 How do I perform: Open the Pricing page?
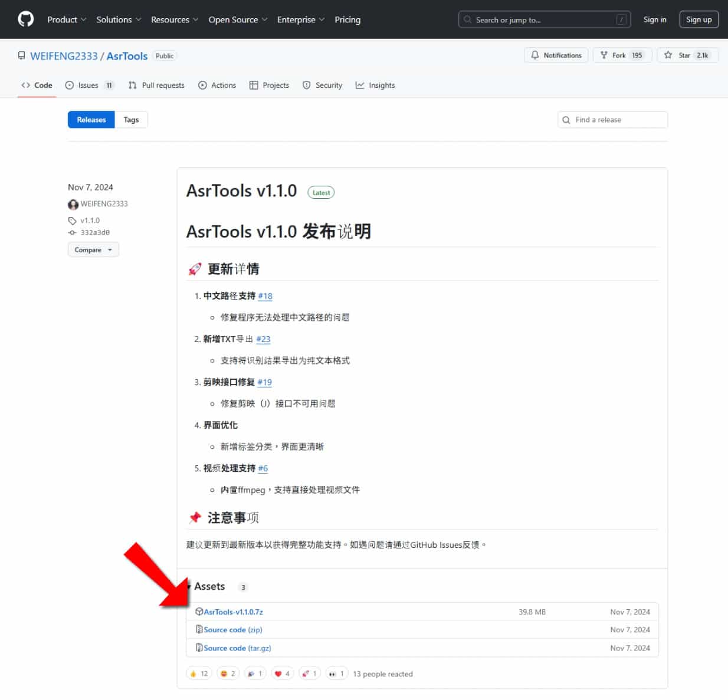point(347,19)
